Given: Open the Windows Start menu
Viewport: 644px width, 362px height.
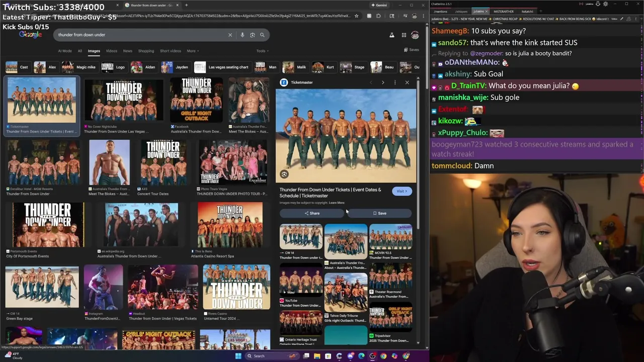Looking at the screenshot, I should pyautogui.click(x=238, y=356).
